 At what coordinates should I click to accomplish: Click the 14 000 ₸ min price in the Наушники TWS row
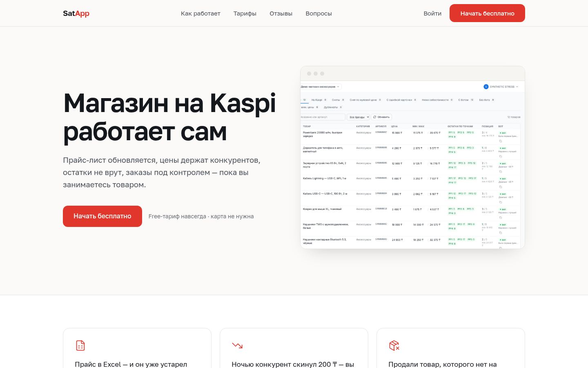[418, 224]
